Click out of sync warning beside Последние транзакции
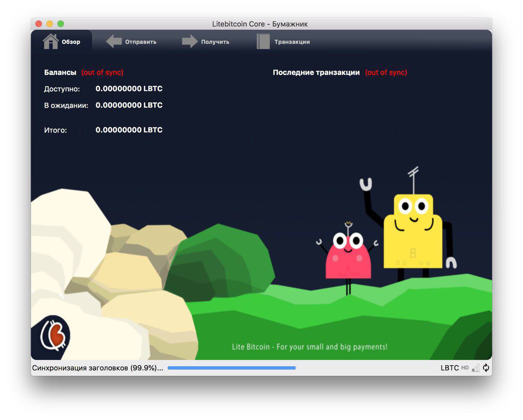The height and width of the screenshot is (420, 523). click(386, 72)
